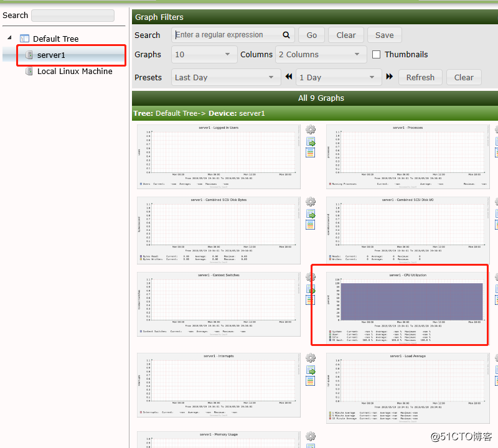
Task: Open the timeshift dropdown showing 1 Day
Action: tap(339, 77)
